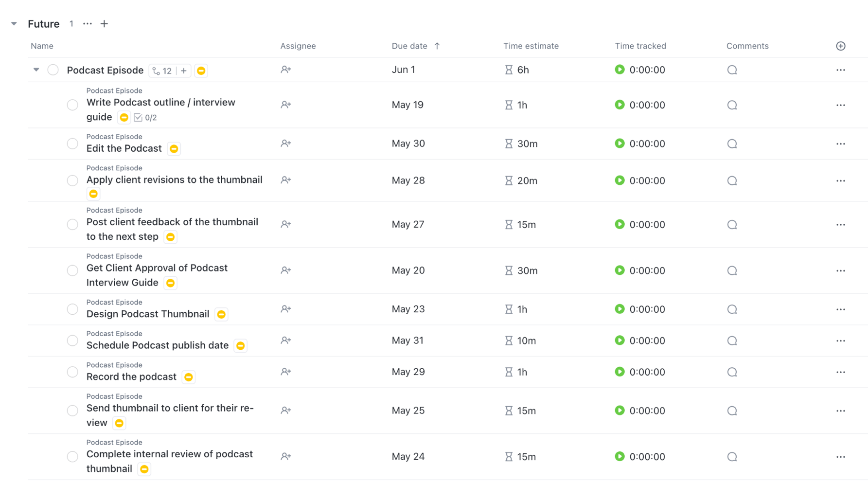Check off Complete internal review of podcast thumbnail
This screenshot has height=484, width=868.
click(72, 456)
